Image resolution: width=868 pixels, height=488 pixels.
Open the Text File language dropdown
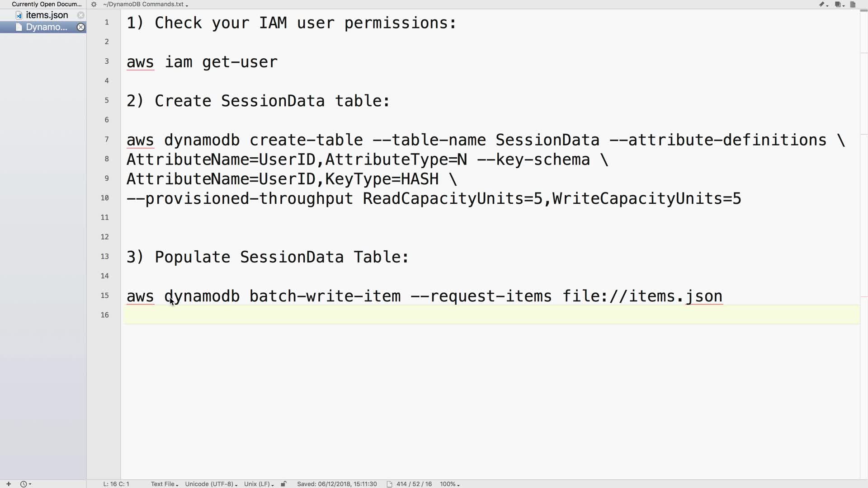(x=164, y=484)
